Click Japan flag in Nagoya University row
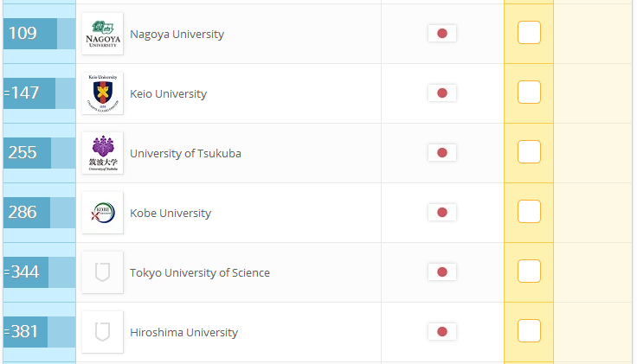The height and width of the screenshot is (364, 637). tap(442, 33)
